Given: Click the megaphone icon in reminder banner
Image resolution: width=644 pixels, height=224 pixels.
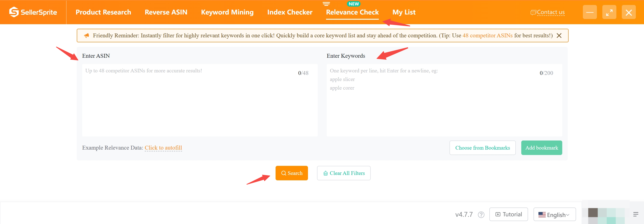Looking at the screenshot, I should (87, 36).
